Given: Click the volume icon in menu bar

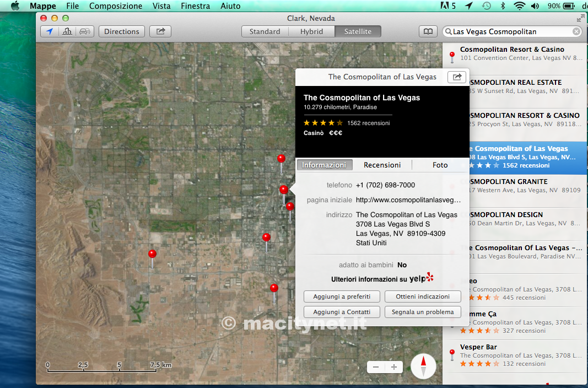Looking at the screenshot, I should click(x=535, y=6).
